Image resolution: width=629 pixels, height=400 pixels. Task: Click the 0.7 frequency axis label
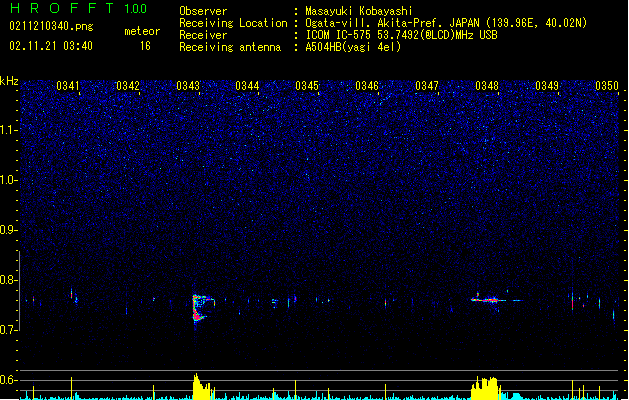click(8, 330)
